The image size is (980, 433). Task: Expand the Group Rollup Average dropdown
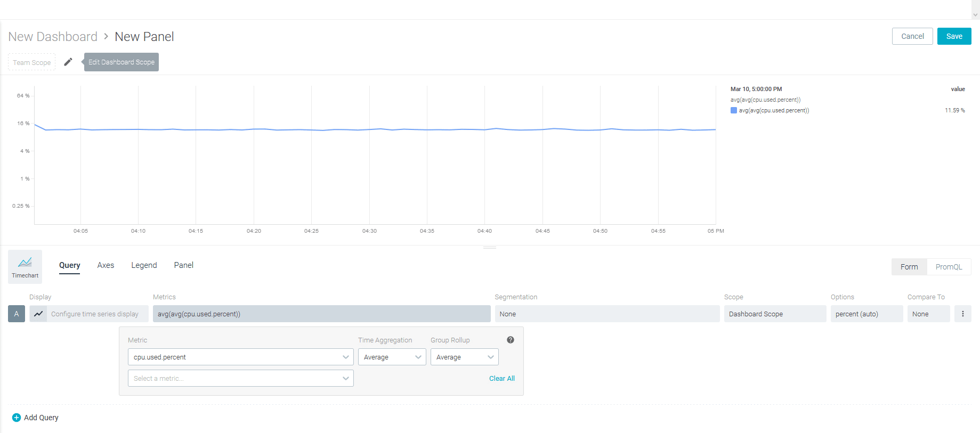pos(464,357)
